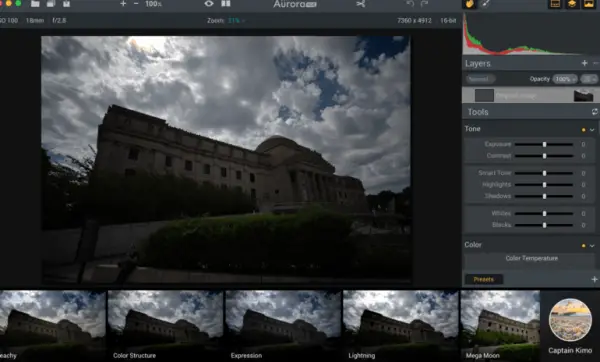Click the zoom out minus icon
Viewport: 600px width, 362px height.
pos(136,3)
